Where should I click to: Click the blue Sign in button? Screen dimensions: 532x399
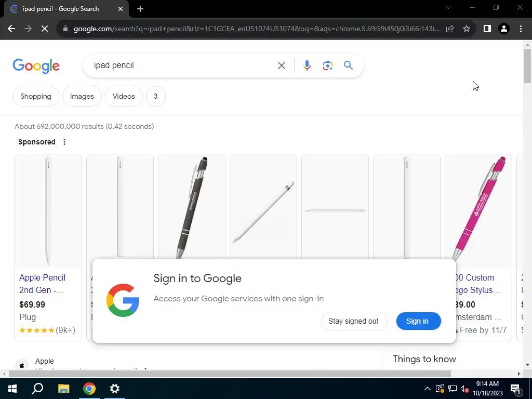point(418,321)
